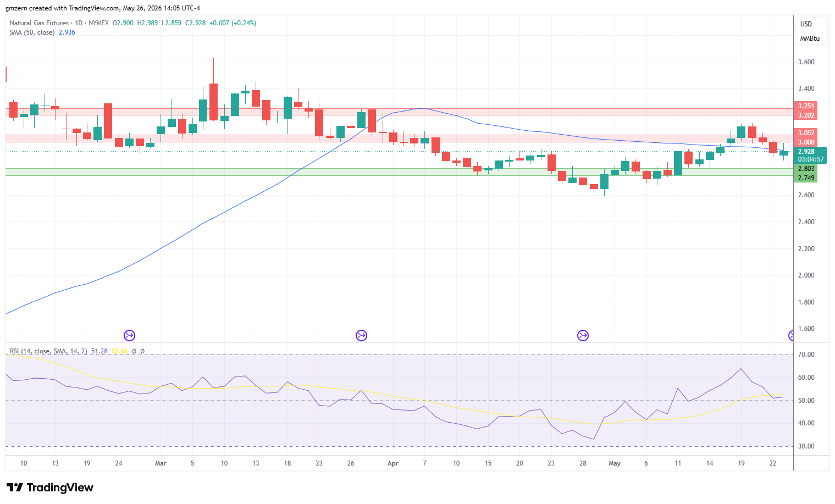
Task: Click the open value O2.900
Action: pyautogui.click(x=123, y=23)
